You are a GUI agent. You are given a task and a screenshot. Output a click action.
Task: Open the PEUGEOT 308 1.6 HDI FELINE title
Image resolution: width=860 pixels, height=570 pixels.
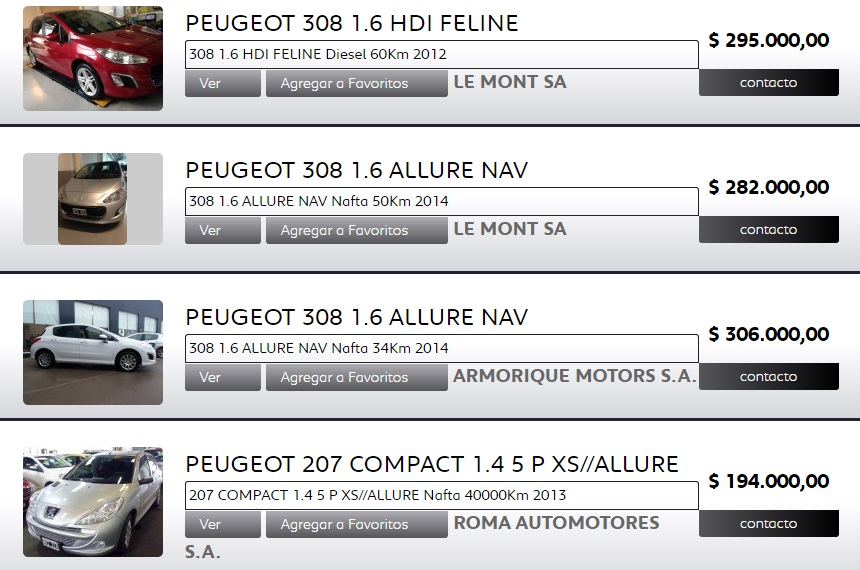[352, 23]
